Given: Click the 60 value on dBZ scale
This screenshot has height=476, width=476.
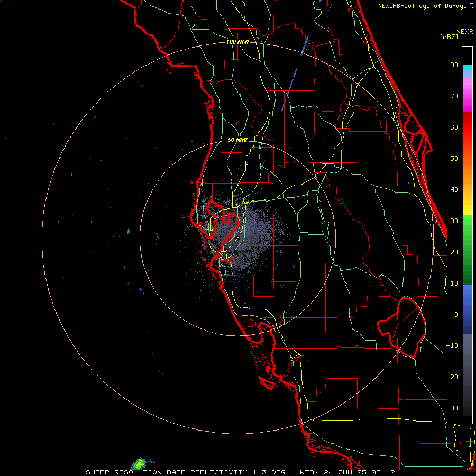Looking at the screenshot, I should pyautogui.click(x=454, y=127).
